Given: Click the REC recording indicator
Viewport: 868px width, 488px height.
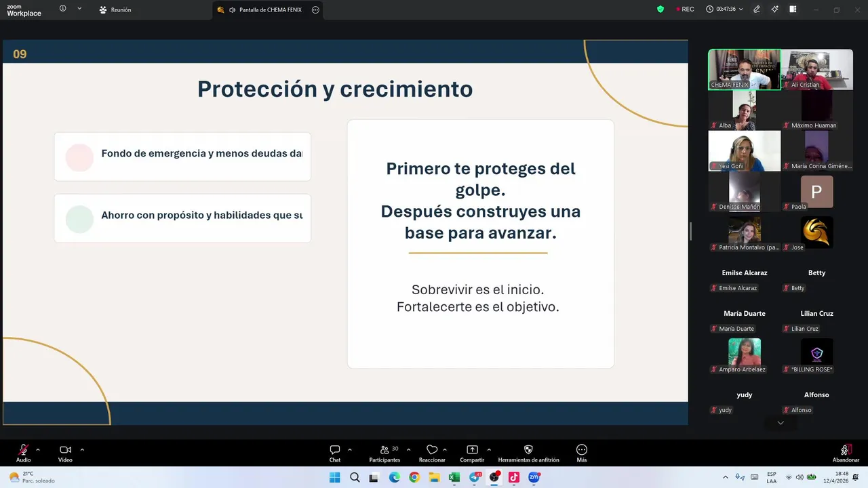Looking at the screenshot, I should 685,9.
